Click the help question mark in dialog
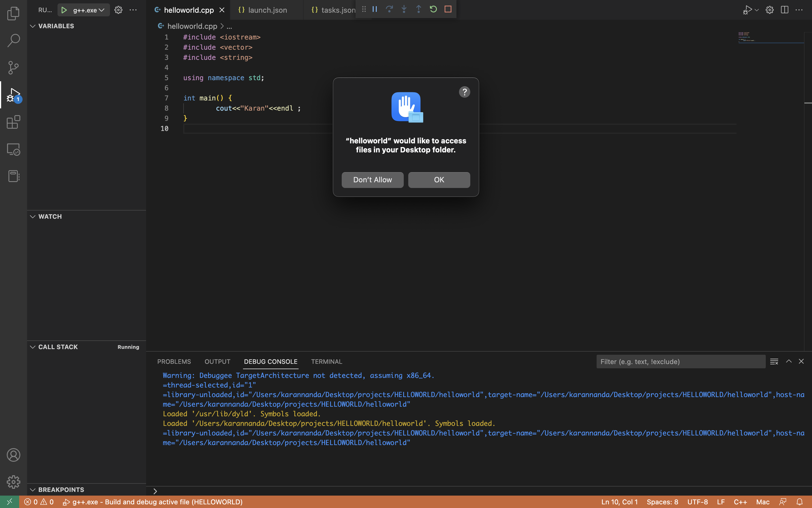This screenshot has height=508, width=812. pyautogui.click(x=464, y=92)
